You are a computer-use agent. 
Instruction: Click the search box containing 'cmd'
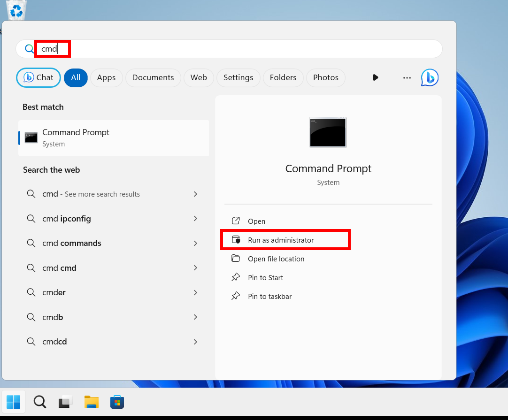(x=235, y=49)
